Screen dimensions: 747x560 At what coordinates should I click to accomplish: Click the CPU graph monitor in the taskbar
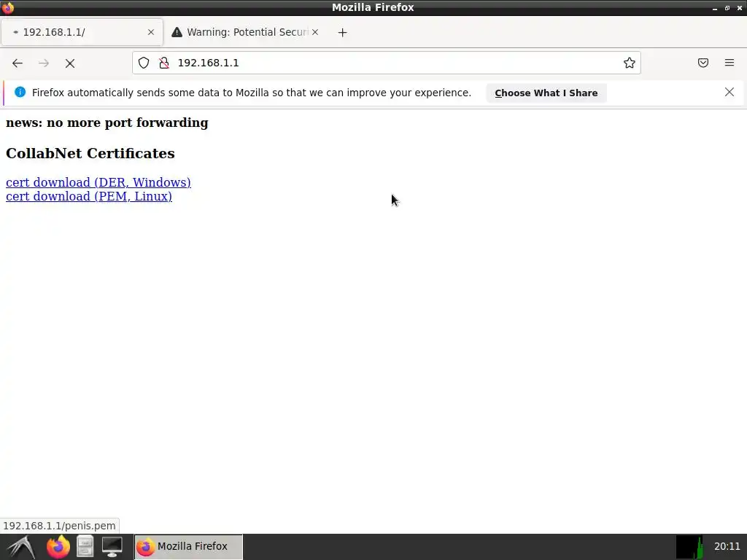point(689,547)
